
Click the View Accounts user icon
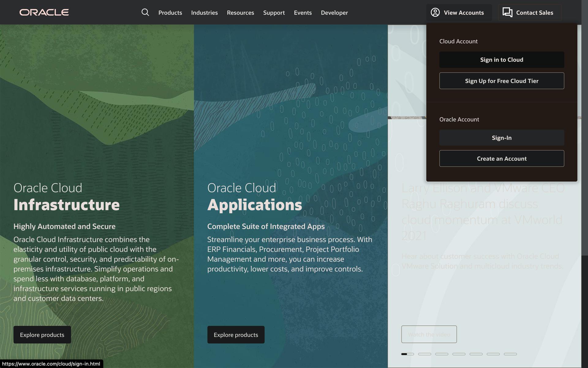[x=435, y=12]
